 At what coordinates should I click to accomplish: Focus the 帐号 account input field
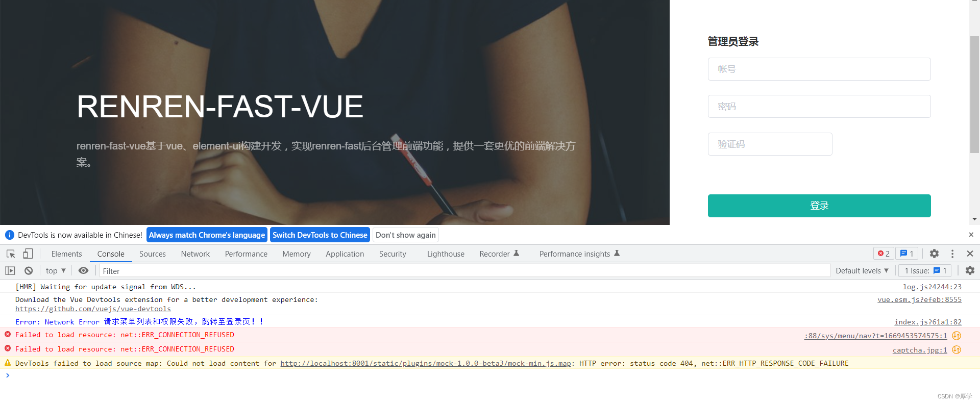click(x=819, y=69)
